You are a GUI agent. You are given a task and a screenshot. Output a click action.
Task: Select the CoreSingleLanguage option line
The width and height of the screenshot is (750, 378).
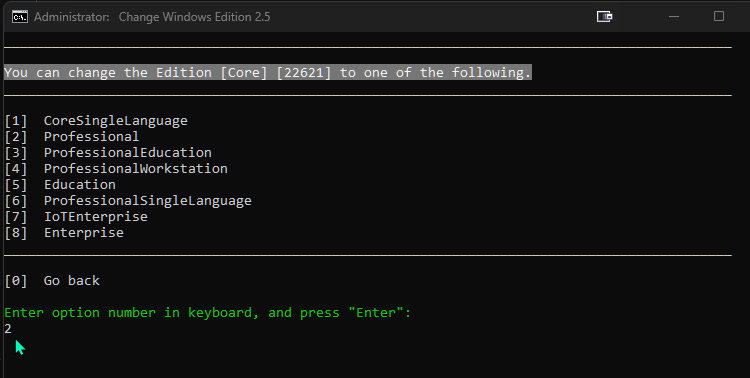pos(96,121)
